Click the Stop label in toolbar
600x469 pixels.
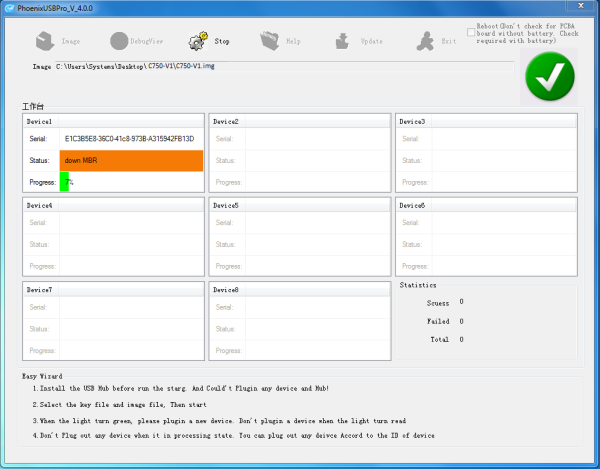pos(222,41)
